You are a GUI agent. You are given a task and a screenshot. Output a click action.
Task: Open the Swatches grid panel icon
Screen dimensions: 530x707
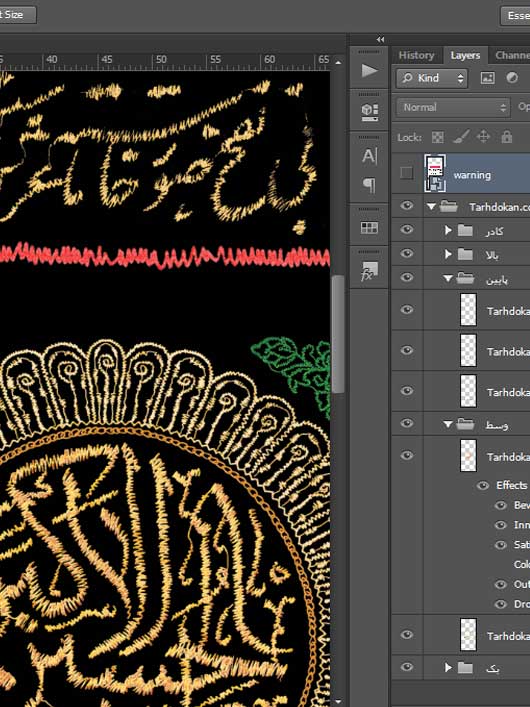click(x=369, y=228)
